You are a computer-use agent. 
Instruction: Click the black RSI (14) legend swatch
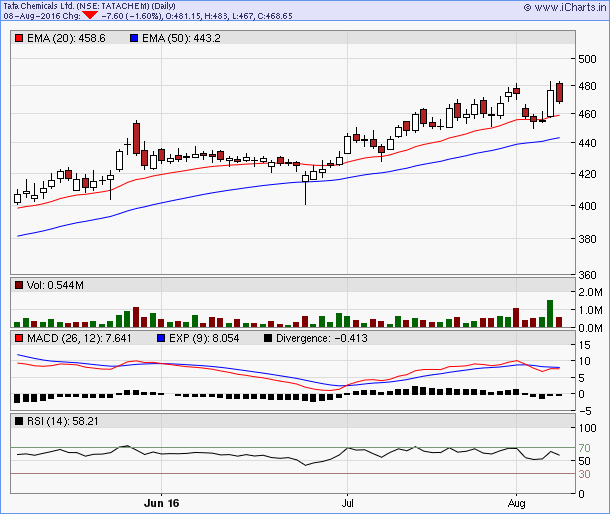point(19,421)
